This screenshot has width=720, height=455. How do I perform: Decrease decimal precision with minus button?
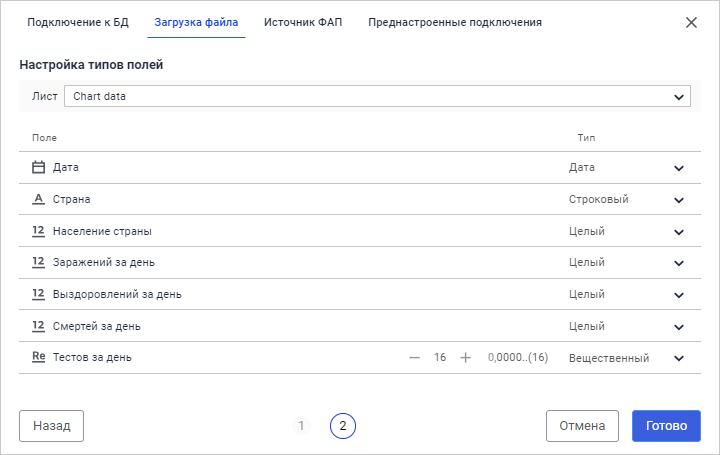point(415,358)
